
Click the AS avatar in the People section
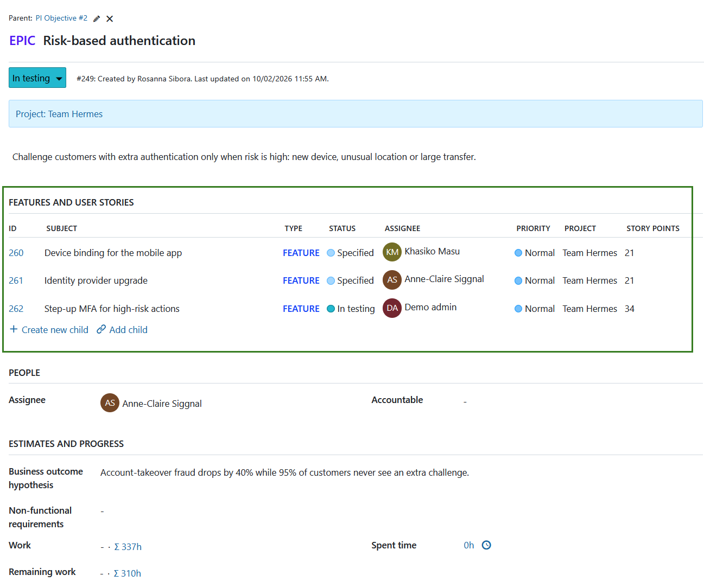coord(110,402)
